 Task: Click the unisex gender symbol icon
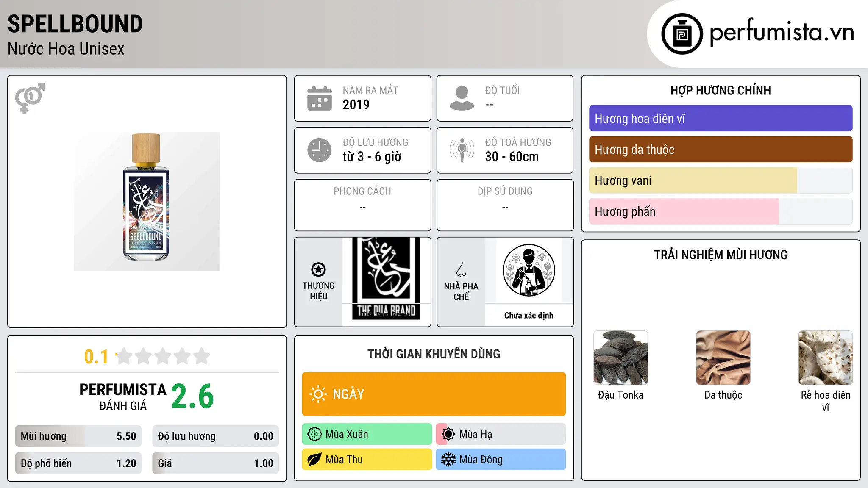[x=30, y=98]
